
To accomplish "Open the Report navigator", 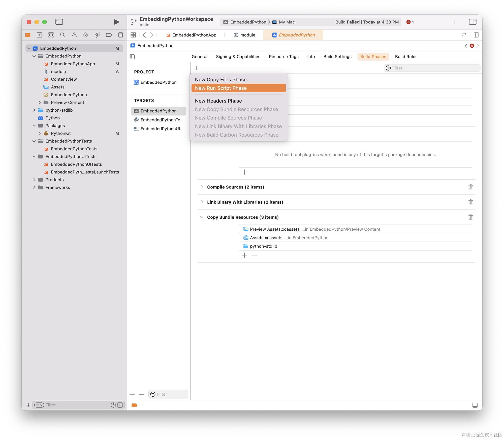I will coord(120,35).
